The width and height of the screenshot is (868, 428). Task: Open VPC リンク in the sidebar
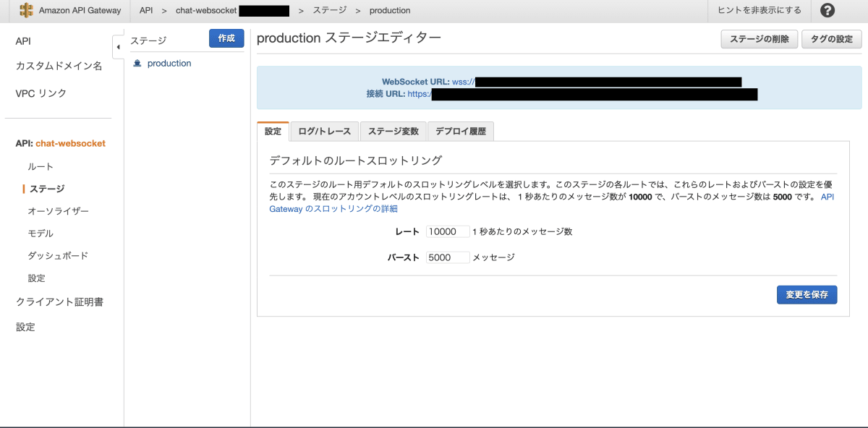(x=41, y=93)
